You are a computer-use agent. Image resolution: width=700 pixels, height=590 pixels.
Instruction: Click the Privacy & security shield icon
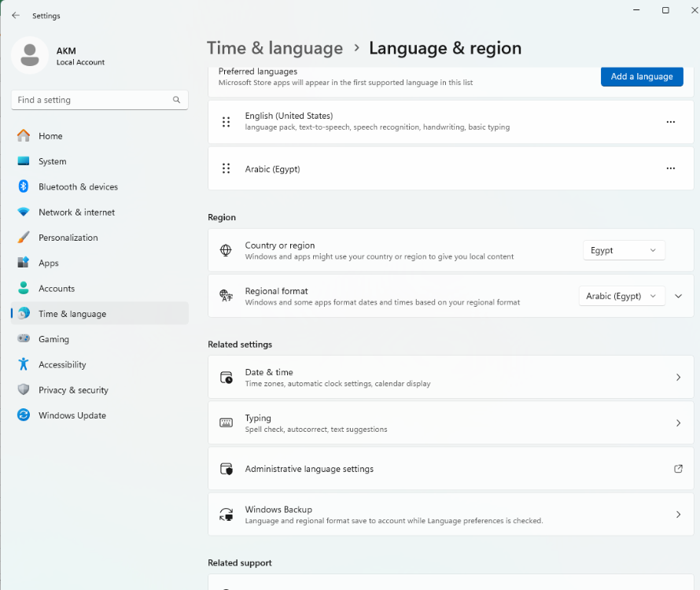[24, 389]
